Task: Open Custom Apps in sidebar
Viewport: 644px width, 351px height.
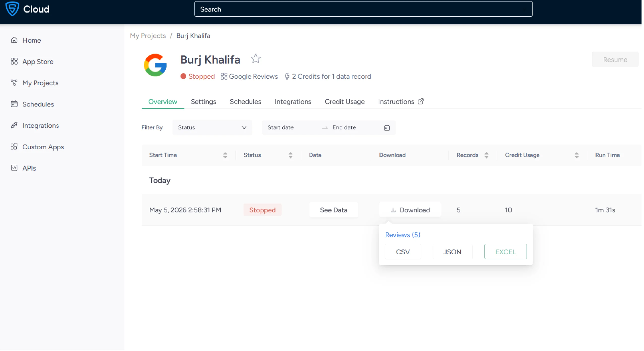Action: tap(43, 147)
